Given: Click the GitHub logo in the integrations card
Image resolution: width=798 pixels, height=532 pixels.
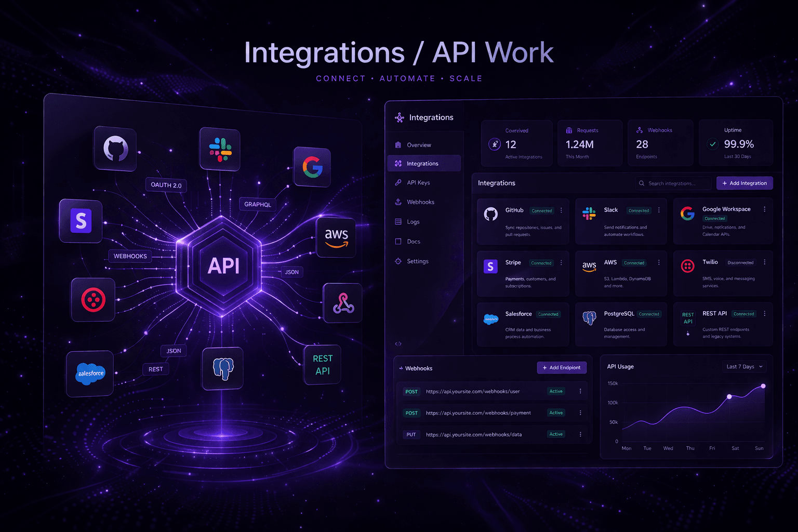Looking at the screenshot, I should coord(491,214).
